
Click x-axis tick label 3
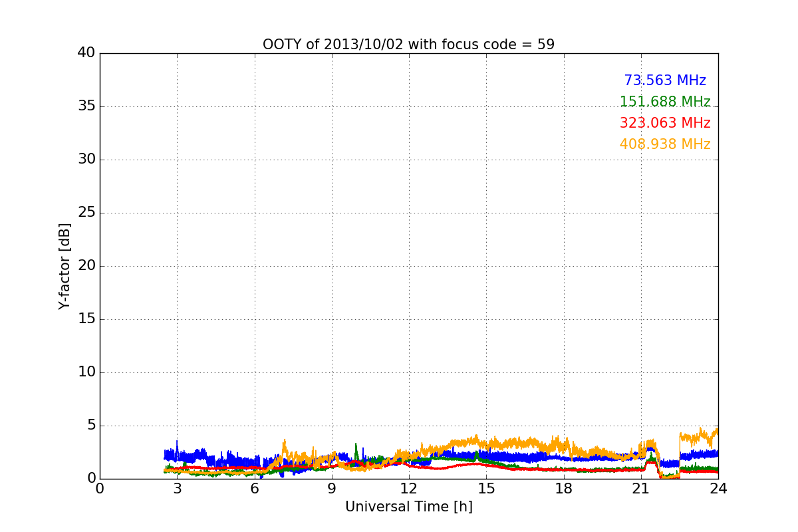[177, 489]
